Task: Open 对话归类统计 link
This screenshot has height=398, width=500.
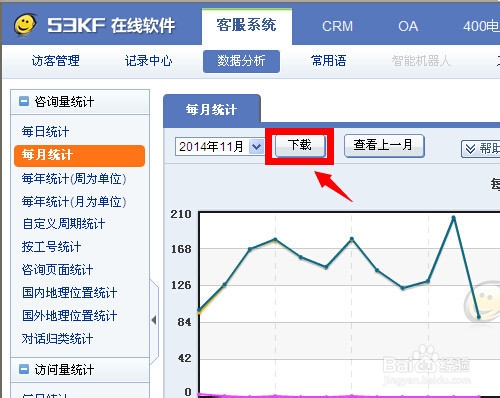Action: pos(57,339)
